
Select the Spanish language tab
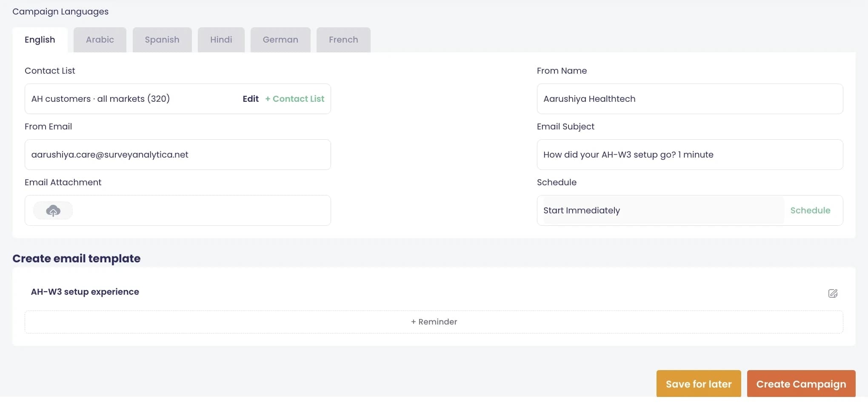point(162,40)
